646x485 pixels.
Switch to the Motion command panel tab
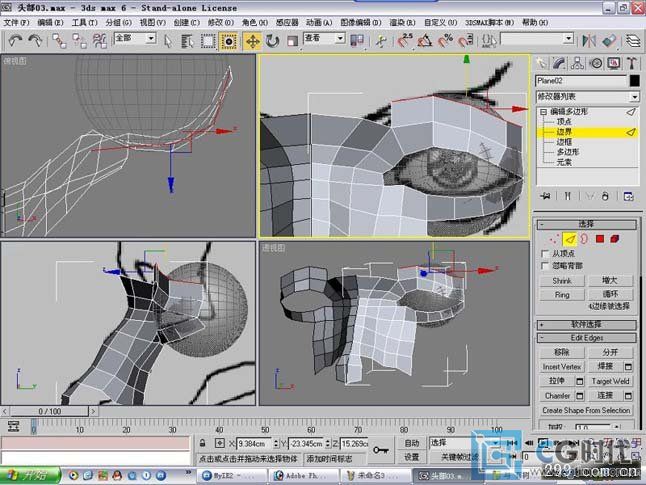tap(596, 63)
